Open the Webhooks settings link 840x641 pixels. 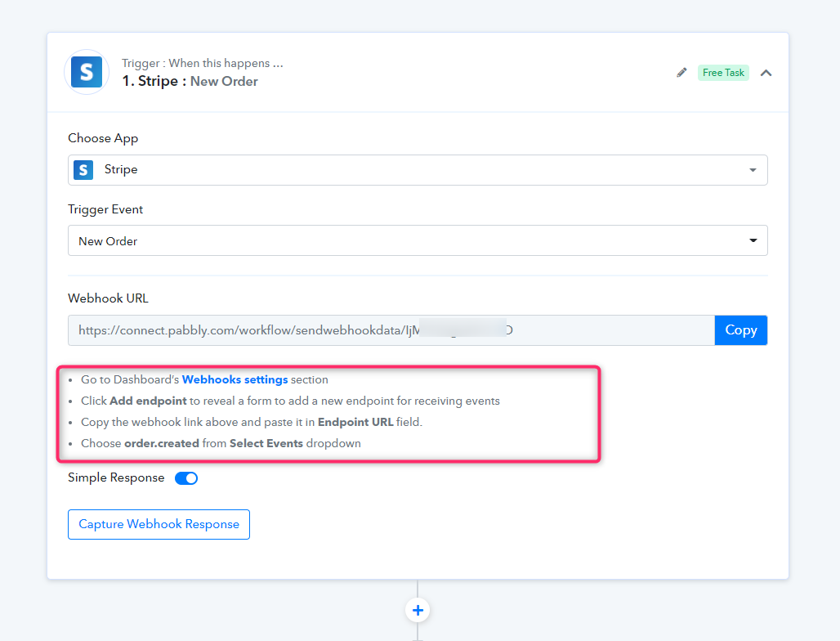click(x=235, y=379)
